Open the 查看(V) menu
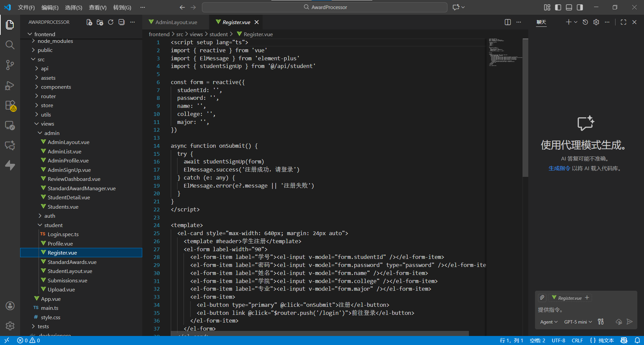The width and height of the screenshot is (644, 345). click(98, 7)
